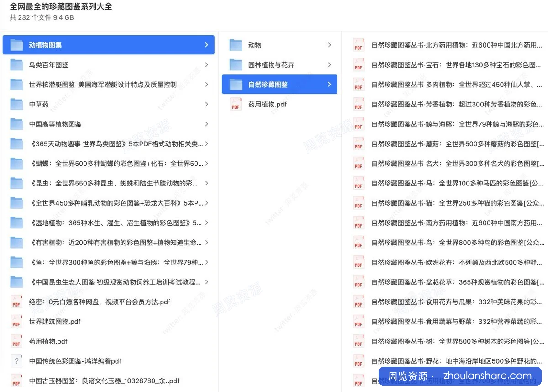Viewport: 548px width, 392px height.
Task: Click PDF icon for 欧洲花卉 book
Action: coord(358,262)
